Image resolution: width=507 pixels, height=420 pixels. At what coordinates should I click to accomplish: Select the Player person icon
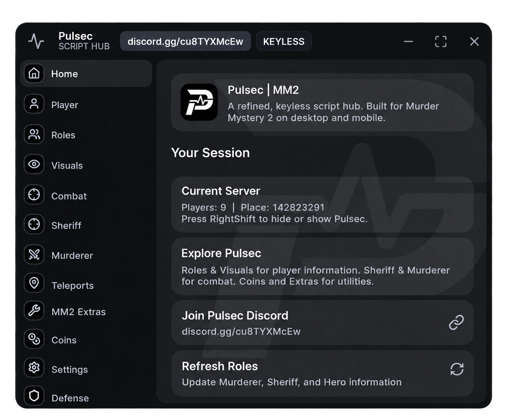coord(34,104)
